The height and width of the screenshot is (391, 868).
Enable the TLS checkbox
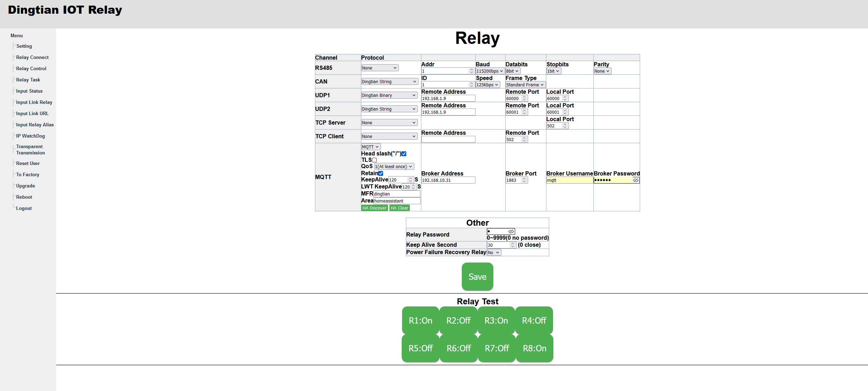coord(374,160)
